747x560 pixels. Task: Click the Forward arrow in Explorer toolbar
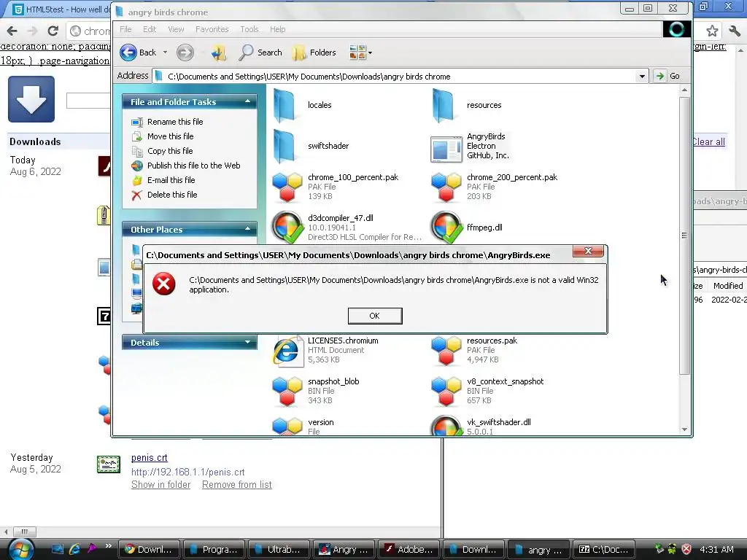[185, 52]
